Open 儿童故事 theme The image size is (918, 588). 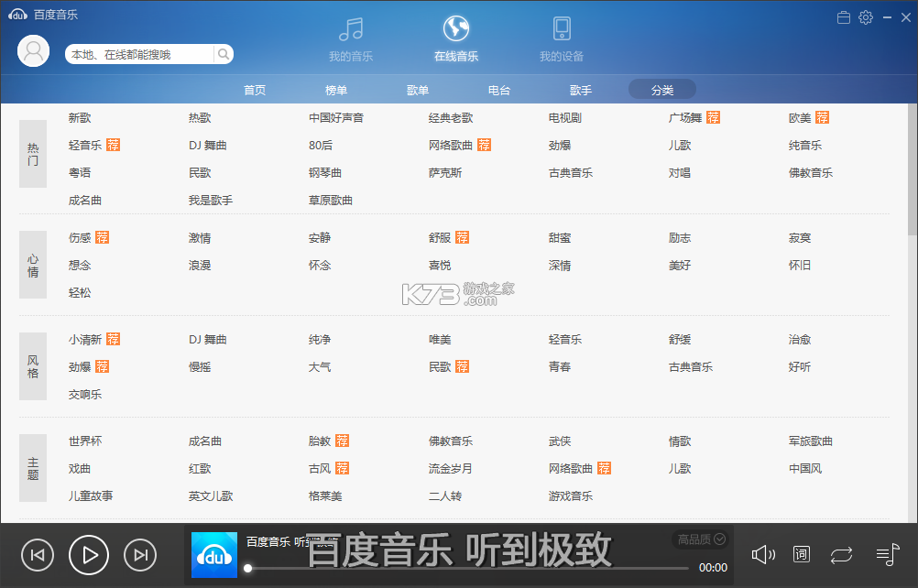[x=91, y=496]
